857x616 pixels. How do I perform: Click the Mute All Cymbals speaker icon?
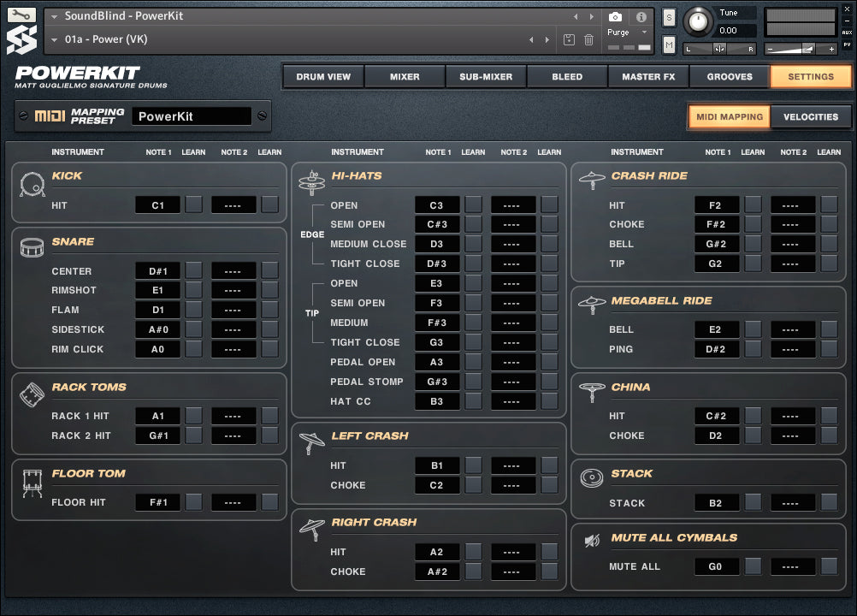click(592, 541)
